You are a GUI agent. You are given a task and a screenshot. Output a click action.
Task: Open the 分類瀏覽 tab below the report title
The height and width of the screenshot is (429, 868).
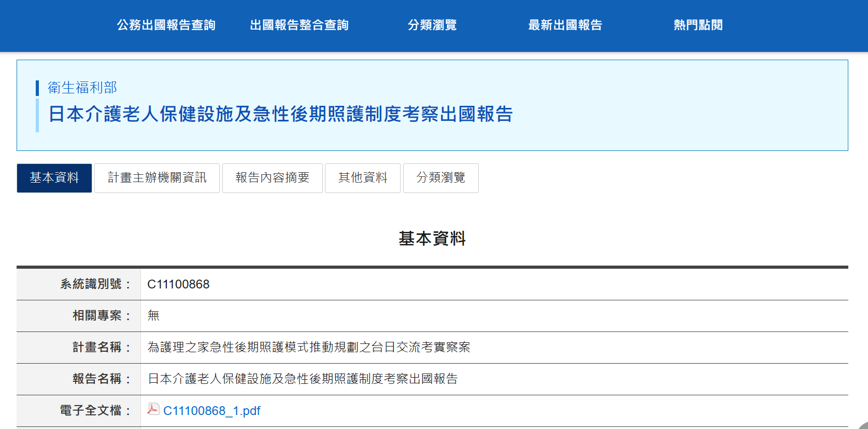[x=441, y=178]
